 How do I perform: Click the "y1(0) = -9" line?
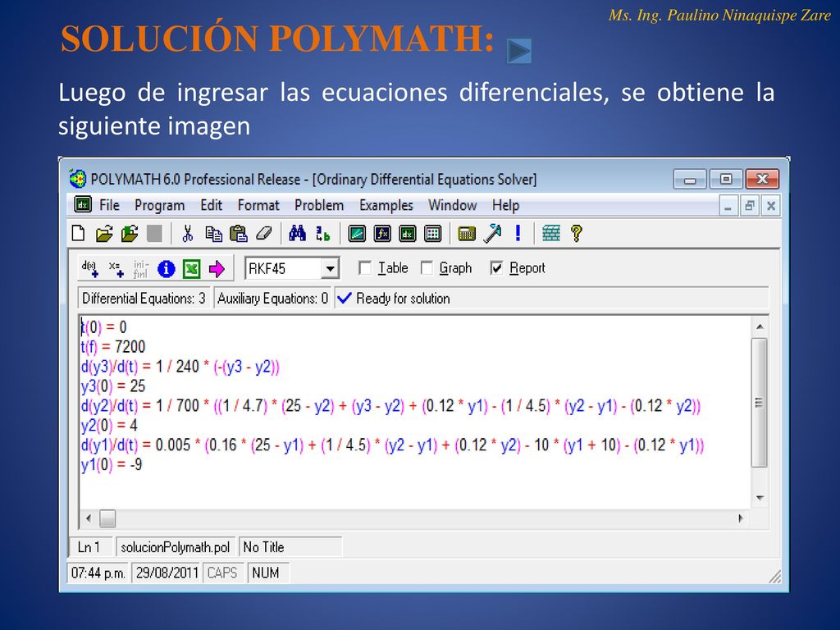click(112, 464)
